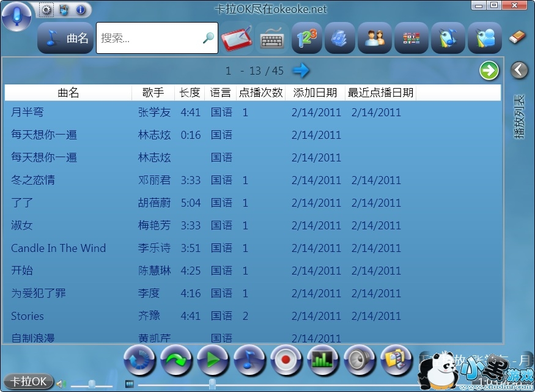Open settings gear icon
The image size is (535, 392).
click(46, 10)
